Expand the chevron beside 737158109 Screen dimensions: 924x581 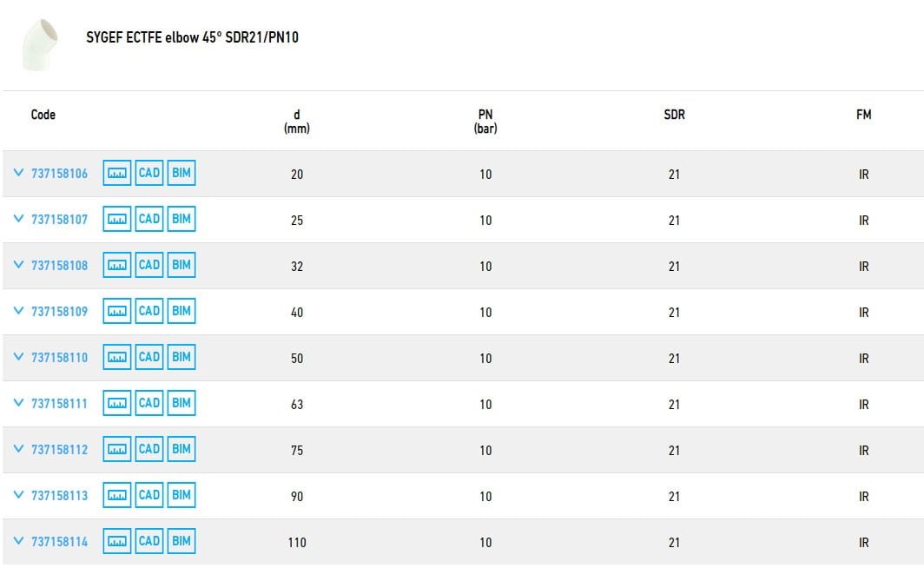(x=19, y=311)
